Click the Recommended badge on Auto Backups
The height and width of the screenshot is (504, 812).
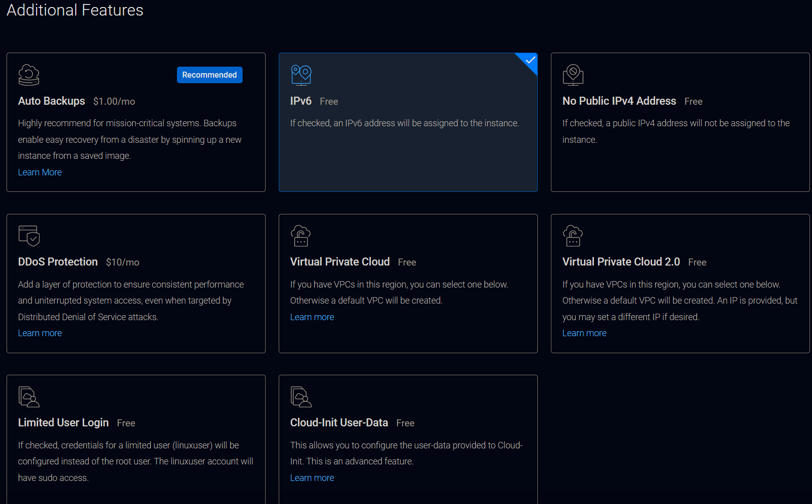click(x=210, y=75)
